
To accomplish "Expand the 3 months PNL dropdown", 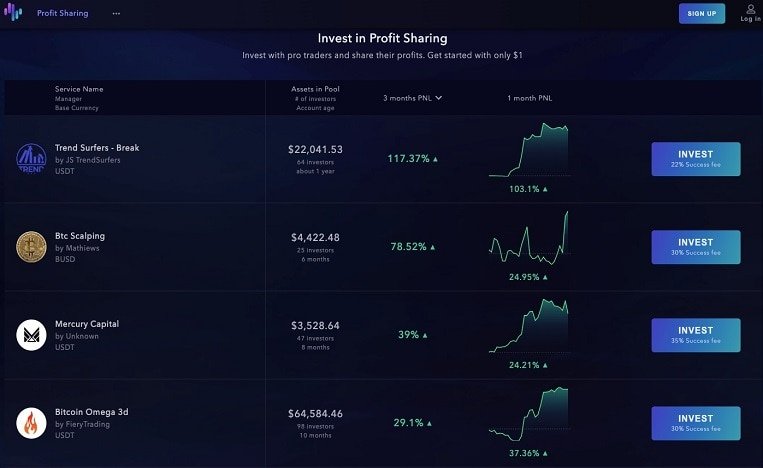I will [413, 98].
